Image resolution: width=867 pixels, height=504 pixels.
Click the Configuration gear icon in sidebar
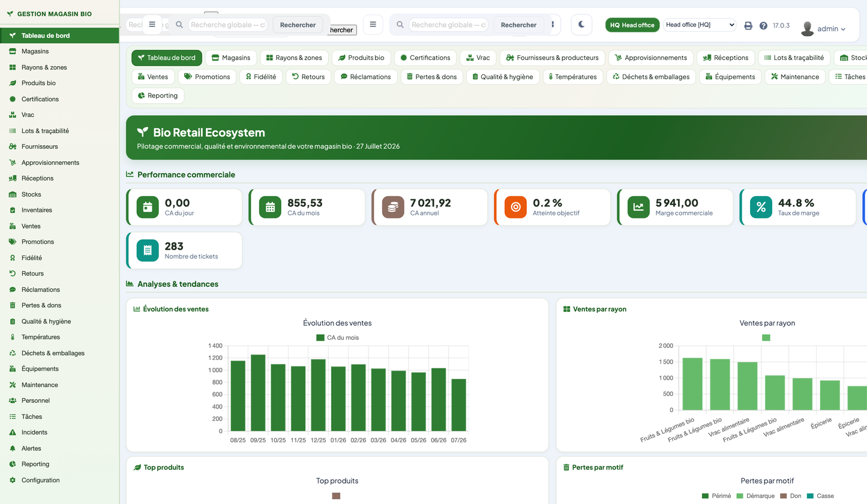[x=12, y=480]
